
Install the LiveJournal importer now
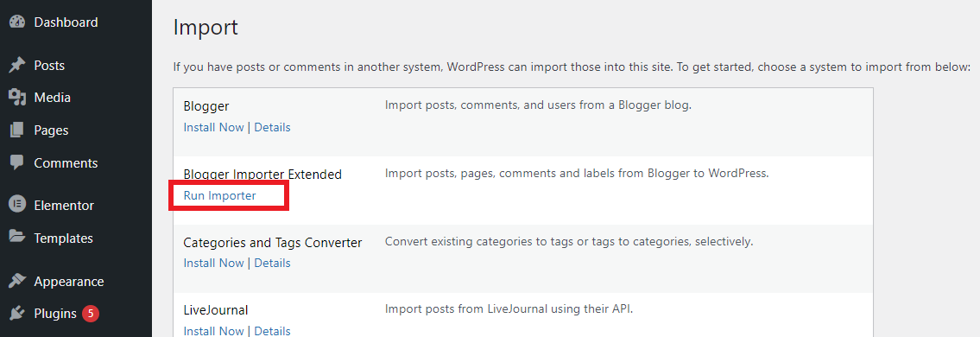click(213, 331)
